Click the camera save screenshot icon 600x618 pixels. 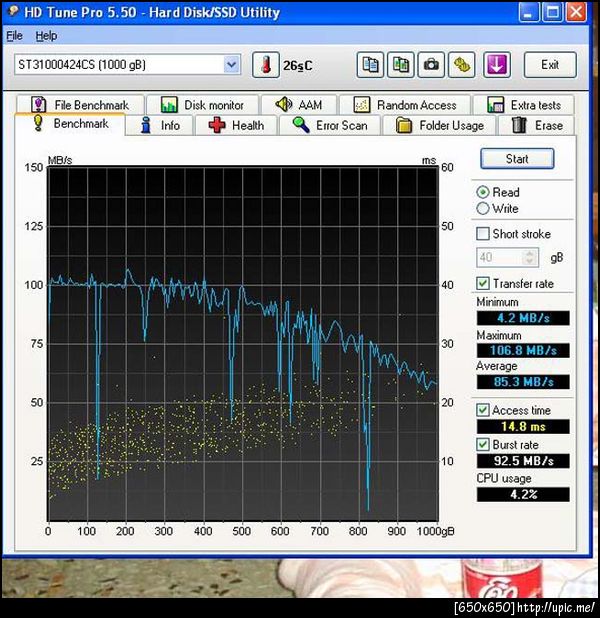click(431, 65)
